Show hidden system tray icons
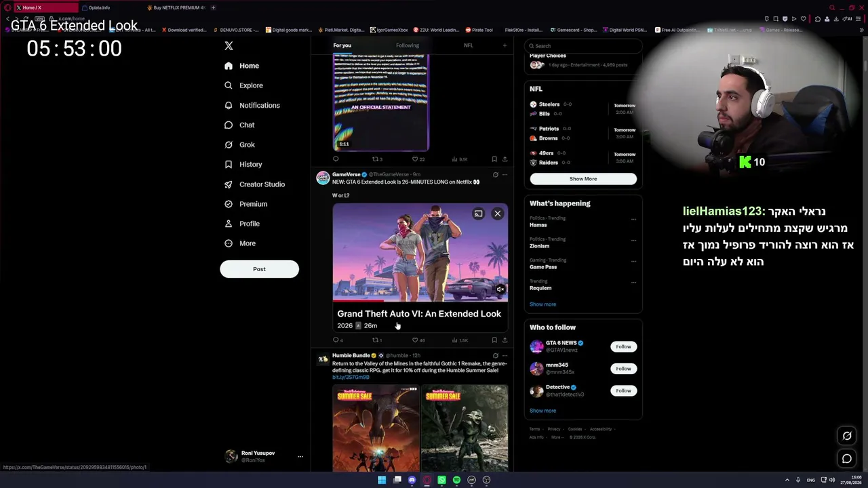The height and width of the screenshot is (488, 868). 787,480
